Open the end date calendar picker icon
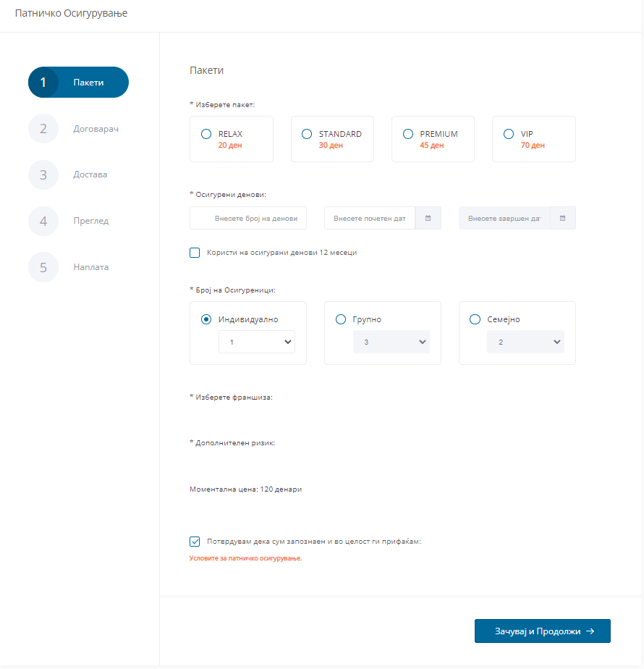This screenshot has width=644, height=669. point(563,218)
